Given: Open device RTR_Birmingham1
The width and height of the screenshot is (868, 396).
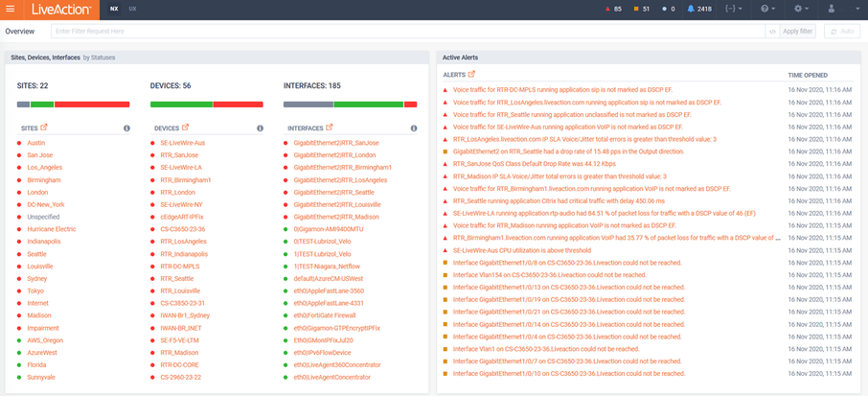Looking at the screenshot, I should (186, 180).
